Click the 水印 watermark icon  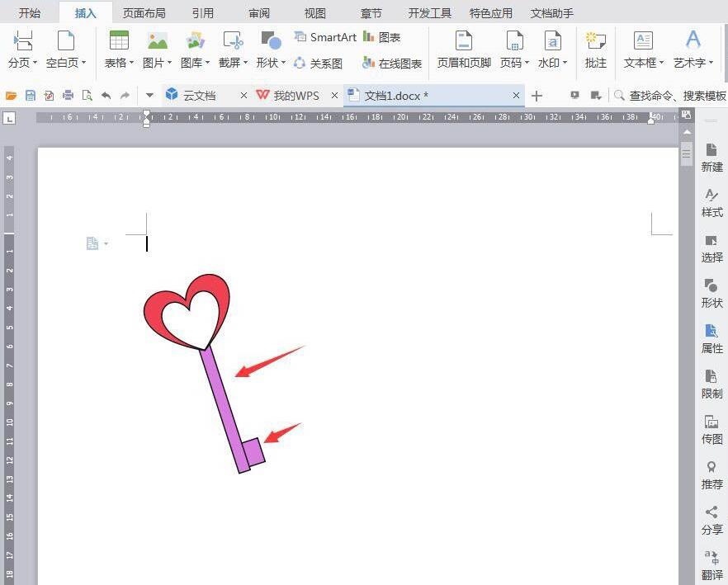[552, 40]
